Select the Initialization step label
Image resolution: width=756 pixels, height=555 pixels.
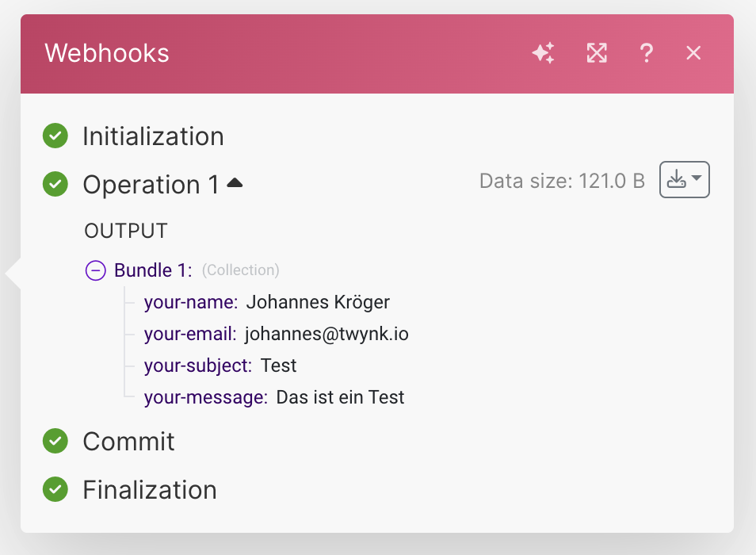(x=153, y=136)
